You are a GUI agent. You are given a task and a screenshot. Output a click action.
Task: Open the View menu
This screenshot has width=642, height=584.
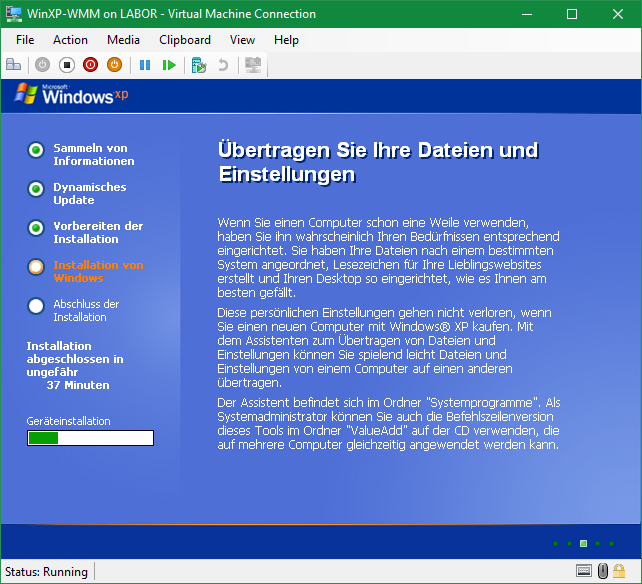point(242,40)
